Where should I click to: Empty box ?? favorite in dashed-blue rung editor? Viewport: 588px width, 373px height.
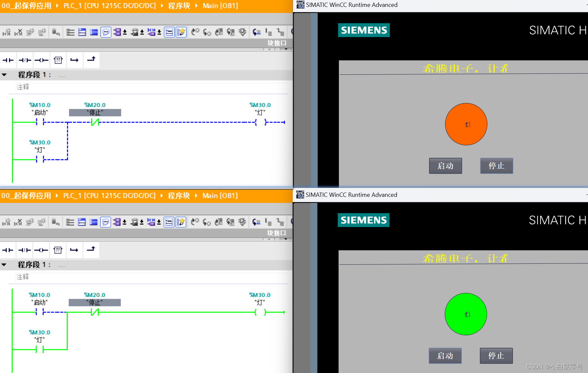pos(58,60)
